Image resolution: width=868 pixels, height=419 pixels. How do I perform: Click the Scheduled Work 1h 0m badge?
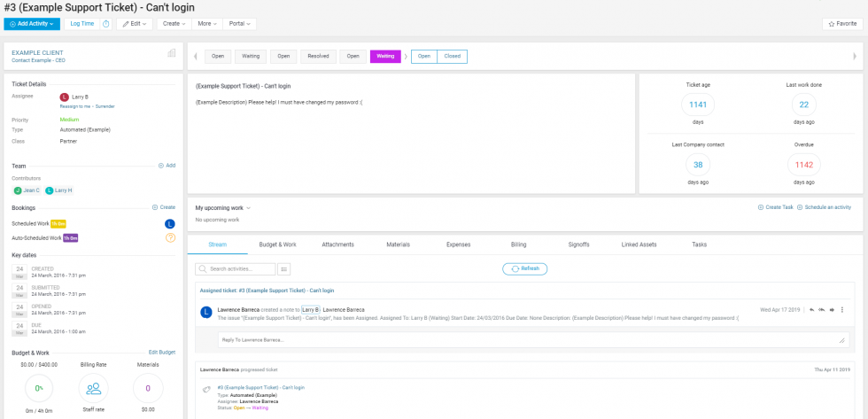coord(58,223)
